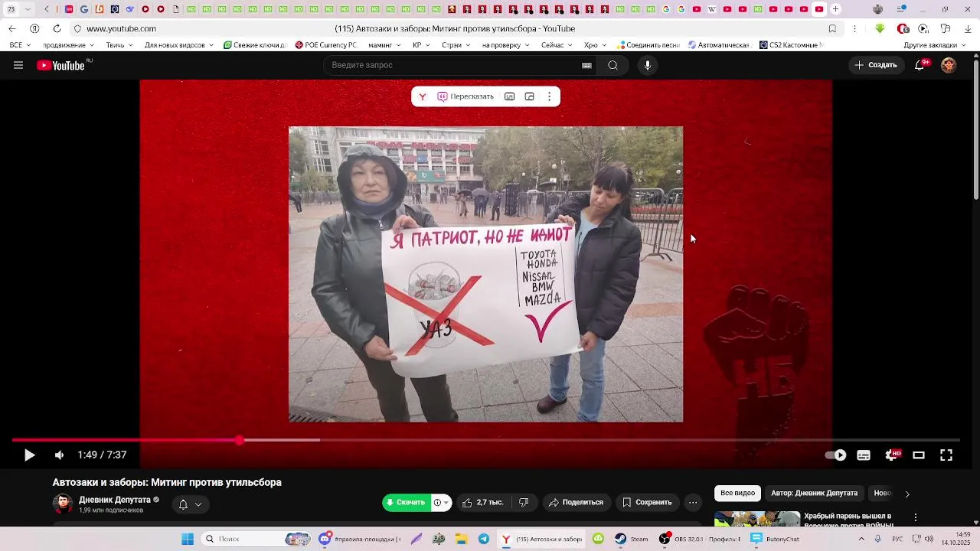Open the маминг bookmarks folder
This screenshot has height=551, width=980.
coord(384,45)
